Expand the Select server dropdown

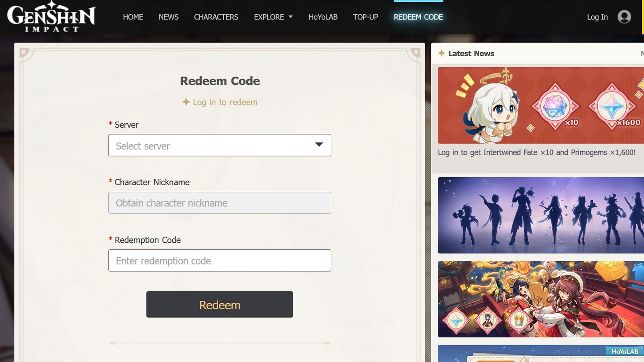219,145
